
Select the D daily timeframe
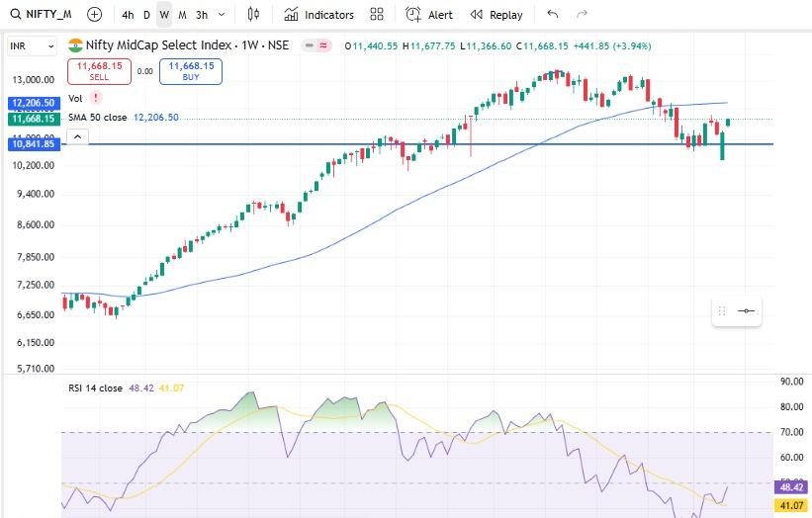pos(146,15)
